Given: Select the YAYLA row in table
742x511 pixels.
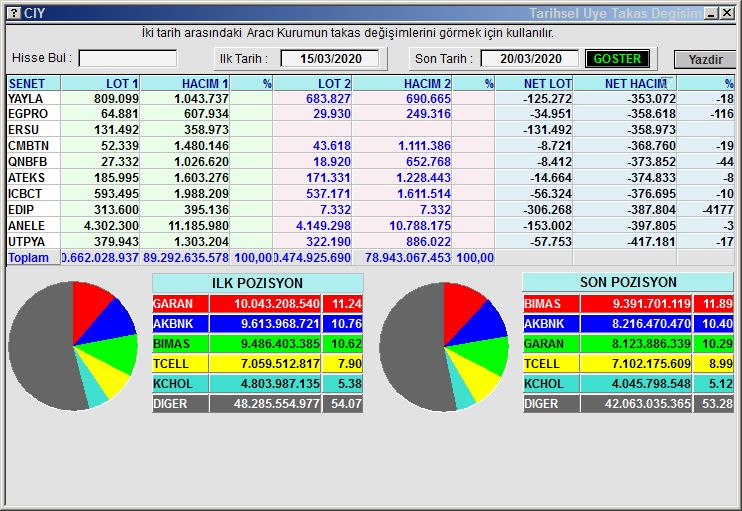Looking at the screenshot, I should pyautogui.click(x=33, y=99).
